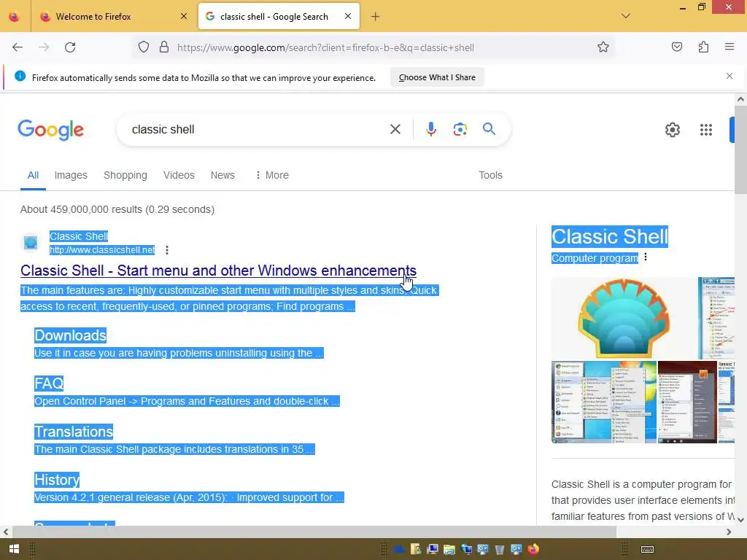Open the FAQ sitelink

[49, 384]
